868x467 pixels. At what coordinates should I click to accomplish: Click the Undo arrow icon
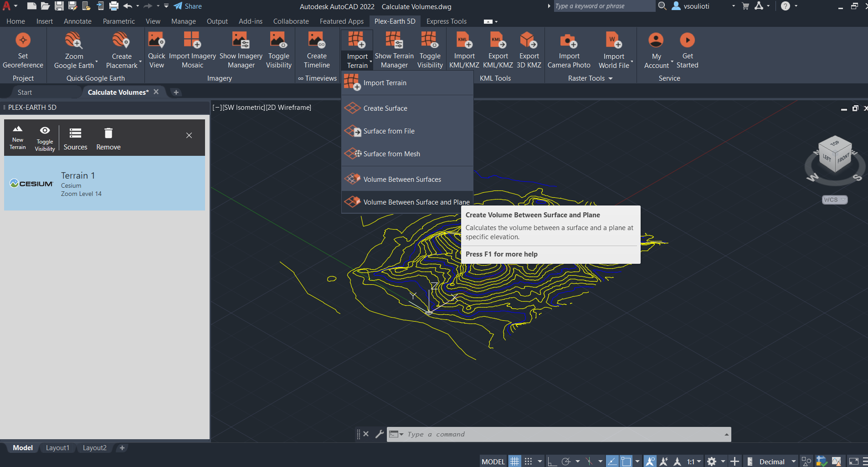(128, 6)
